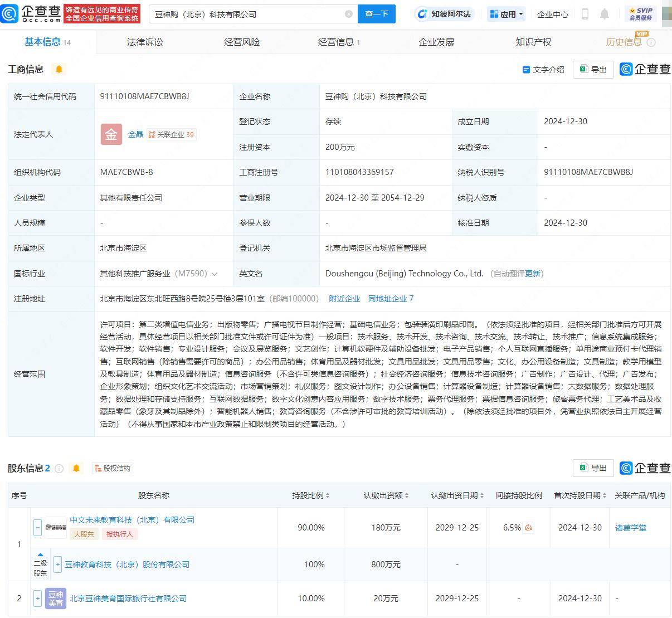
Task: Collapse the 二级股东 arrow
Action: pos(40,554)
